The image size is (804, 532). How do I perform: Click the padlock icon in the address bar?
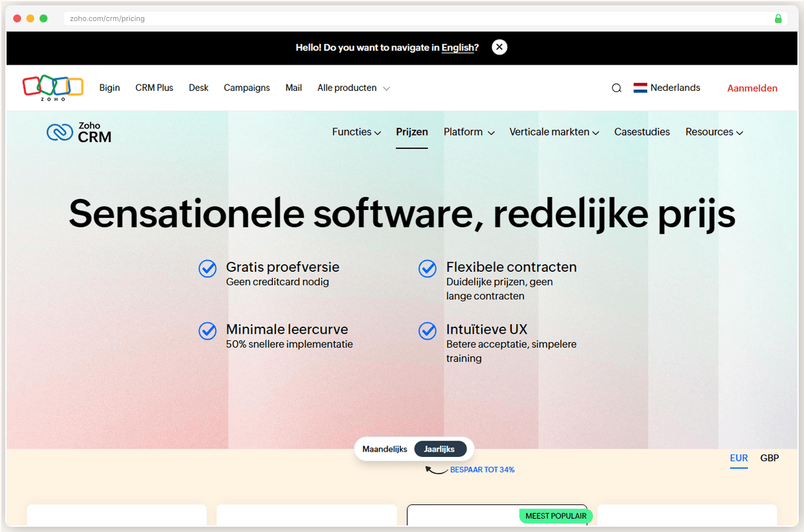[778, 18]
